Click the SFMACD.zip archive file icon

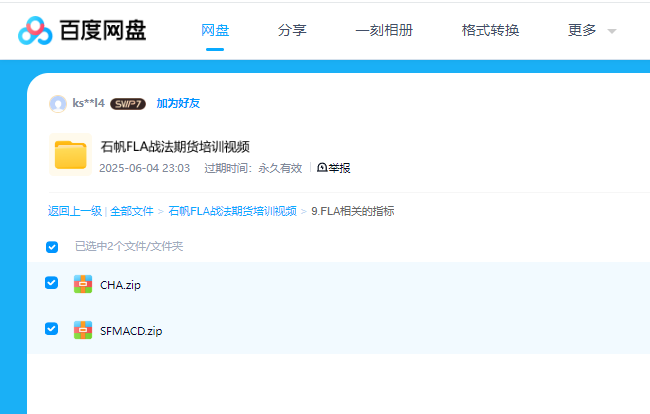pos(83,330)
